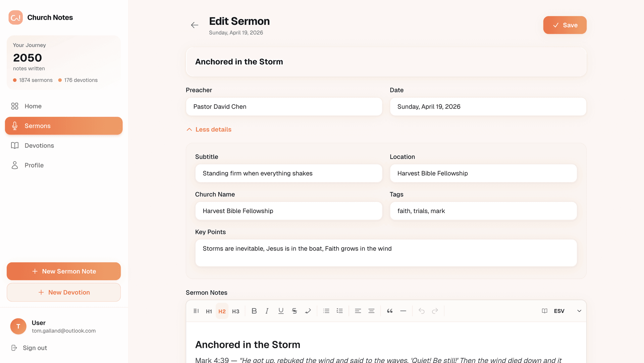
Task: Insert a blockquote in the notes editor
Action: coord(389,311)
